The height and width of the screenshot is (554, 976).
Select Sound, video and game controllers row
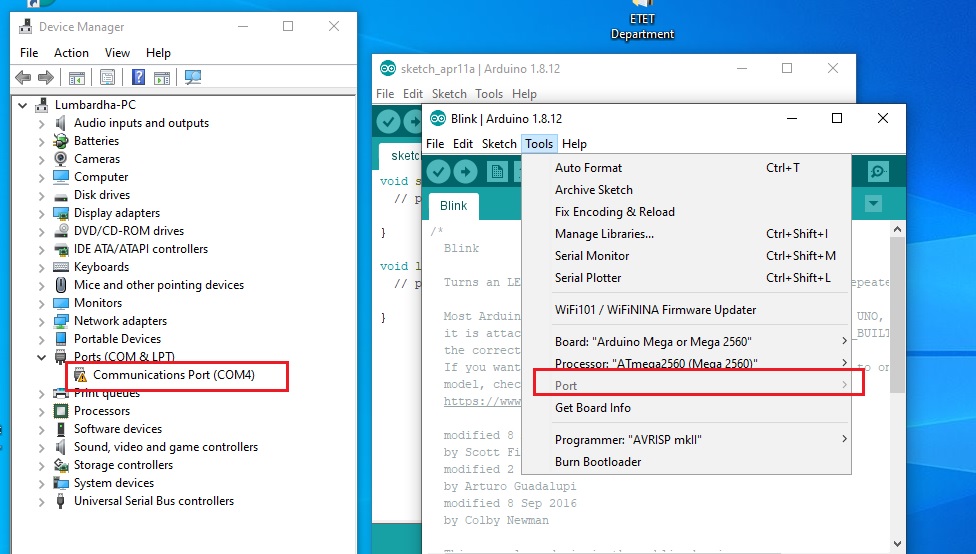(166, 447)
